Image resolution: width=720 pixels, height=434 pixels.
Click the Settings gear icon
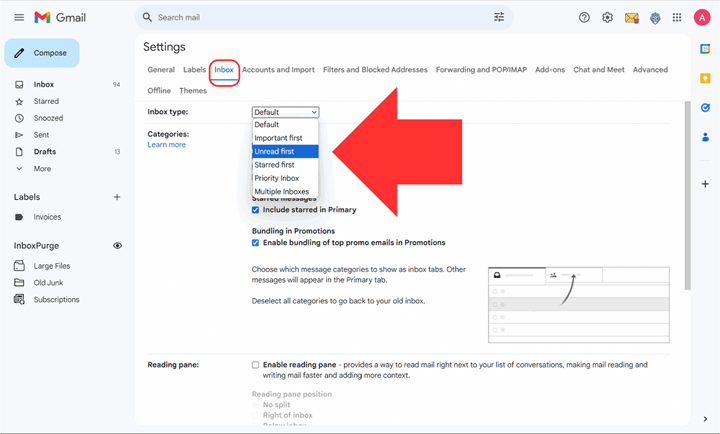pyautogui.click(x=607, y=18)
